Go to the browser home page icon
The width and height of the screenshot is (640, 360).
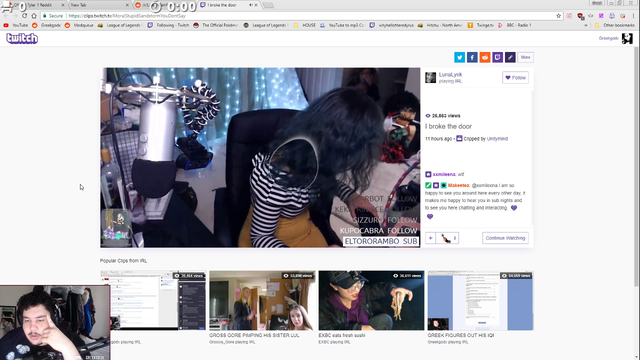click(x=34, y=16)
